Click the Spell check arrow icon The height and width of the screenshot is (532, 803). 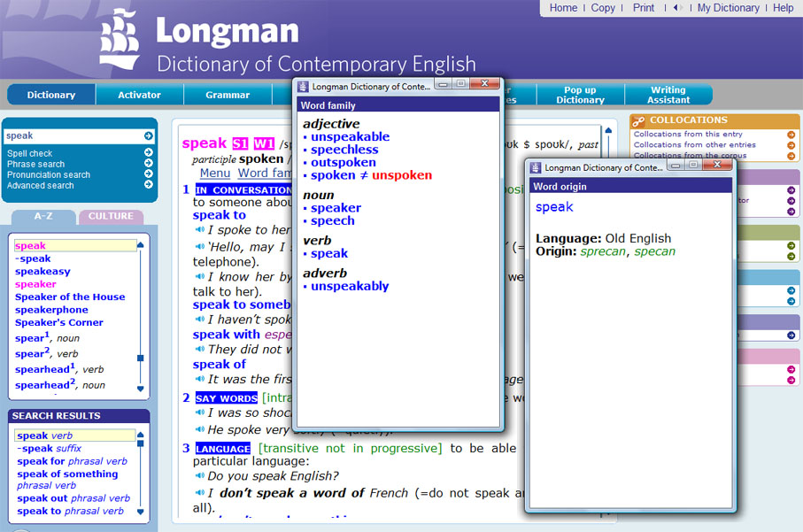pyautogui.click(x=148, y=153)
